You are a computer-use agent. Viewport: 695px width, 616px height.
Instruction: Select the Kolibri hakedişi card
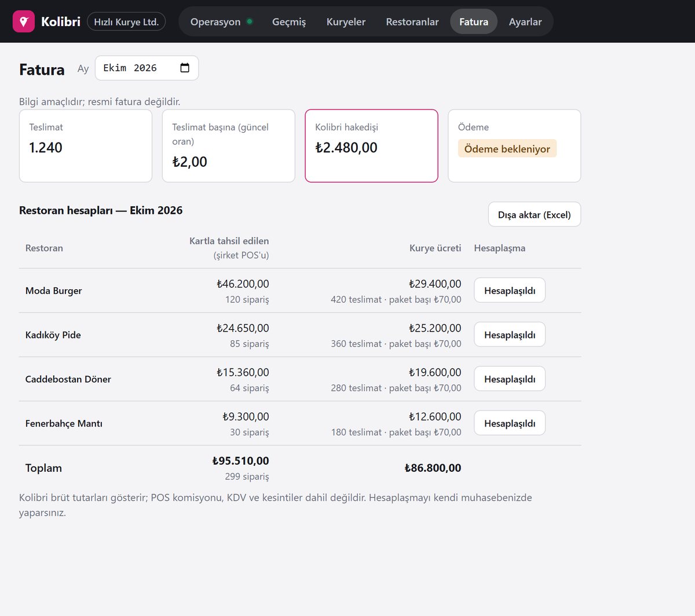click(372, 146)
